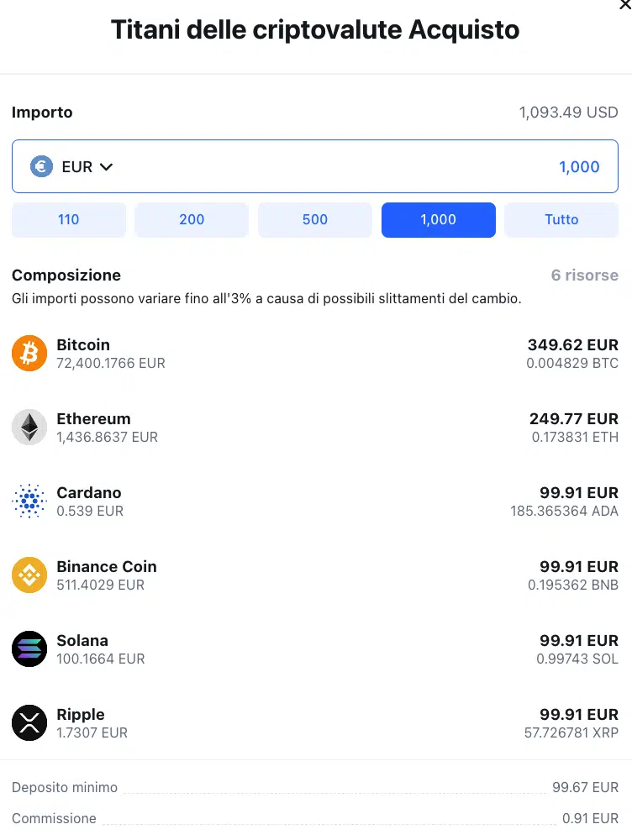Click the Bitcoin coin icon
Screen dimensions: 632x840
pos(29,354)
